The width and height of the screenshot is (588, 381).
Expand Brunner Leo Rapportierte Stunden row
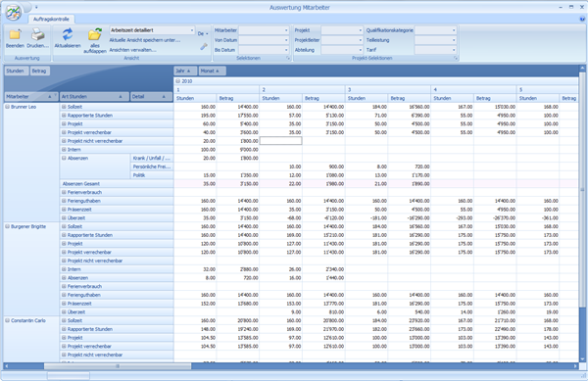(x=64, y=116)
